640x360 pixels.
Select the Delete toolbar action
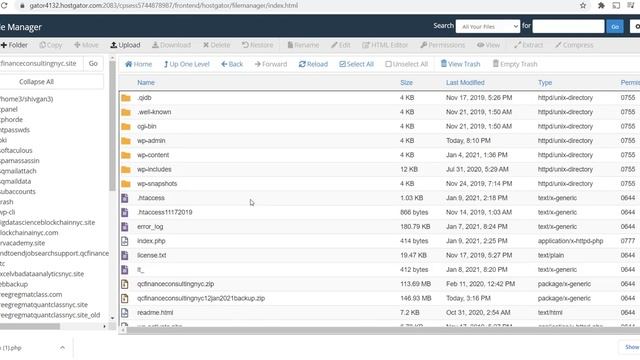tap(217, 45)
